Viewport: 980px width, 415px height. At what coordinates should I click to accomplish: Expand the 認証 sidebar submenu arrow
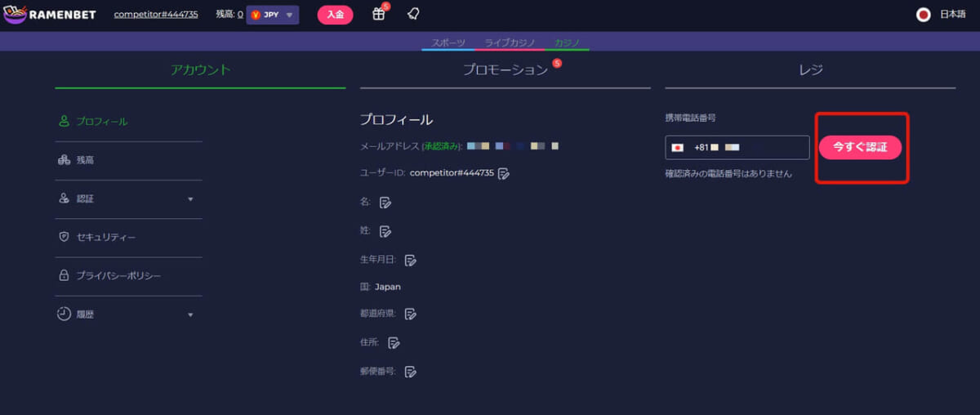point(190,199)
